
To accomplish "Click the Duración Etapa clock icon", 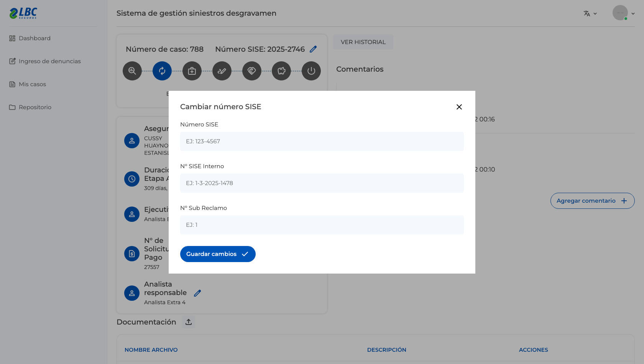I will click(x=132, y=179).
